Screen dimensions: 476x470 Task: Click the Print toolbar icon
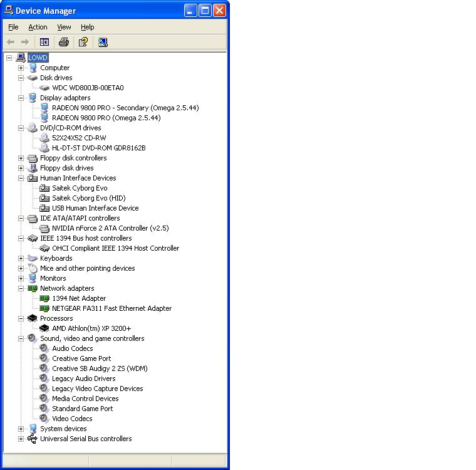point(63,42)
